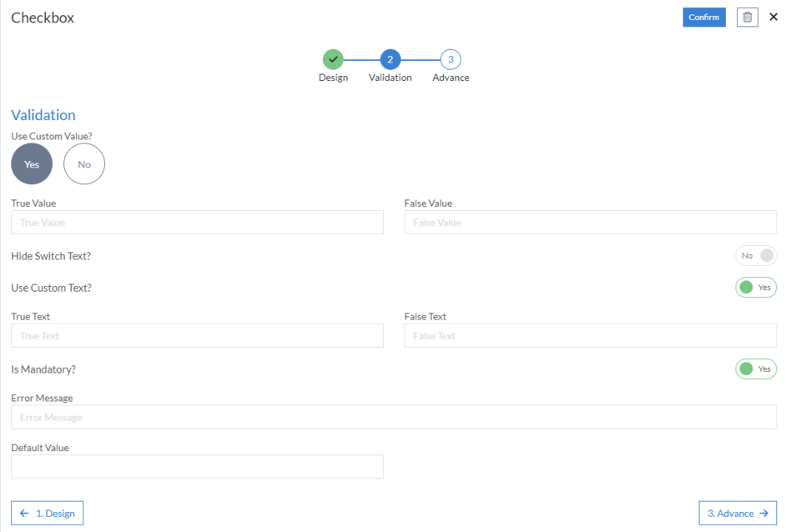Screen dimensions: 786x532
Task: Go back using the 1. Design button
Action: [48, 513]
